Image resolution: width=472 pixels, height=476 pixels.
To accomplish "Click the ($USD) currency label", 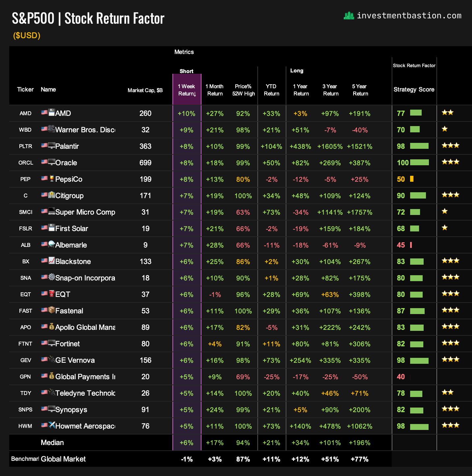I will click(x=27, y=35).
